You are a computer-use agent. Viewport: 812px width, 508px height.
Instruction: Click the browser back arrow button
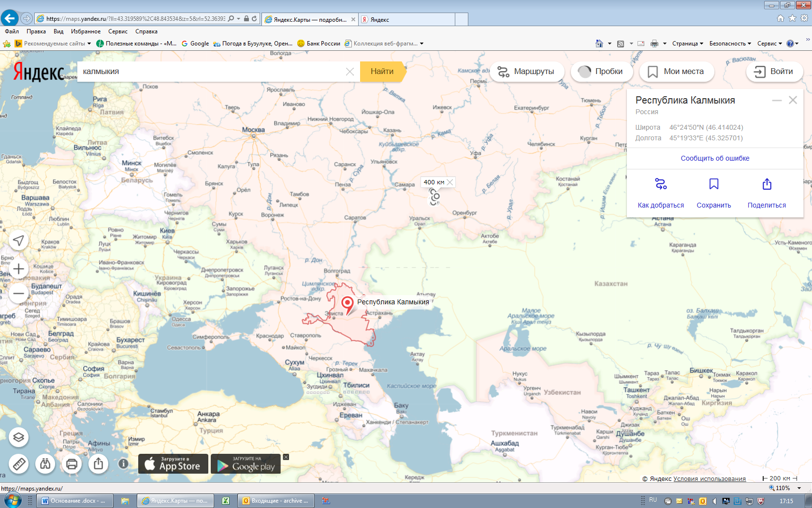pyautogui.click(x=10, y=18)
